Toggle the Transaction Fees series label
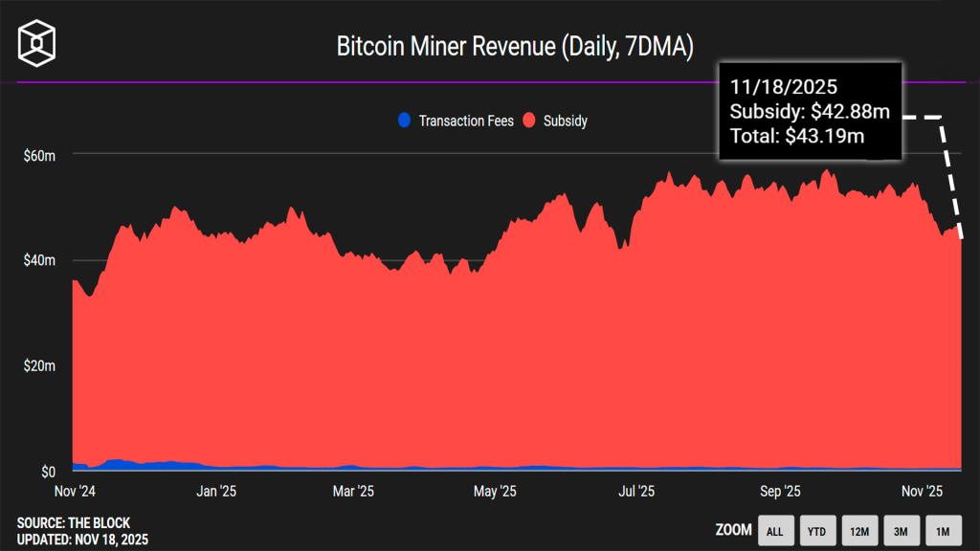 [x=466, y=121]
